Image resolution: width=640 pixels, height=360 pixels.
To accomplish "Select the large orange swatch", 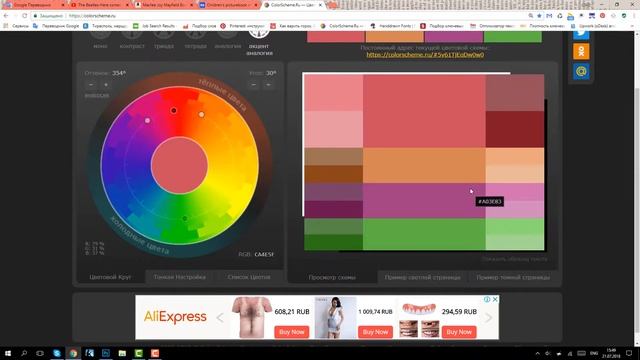I will coord(424,165).
